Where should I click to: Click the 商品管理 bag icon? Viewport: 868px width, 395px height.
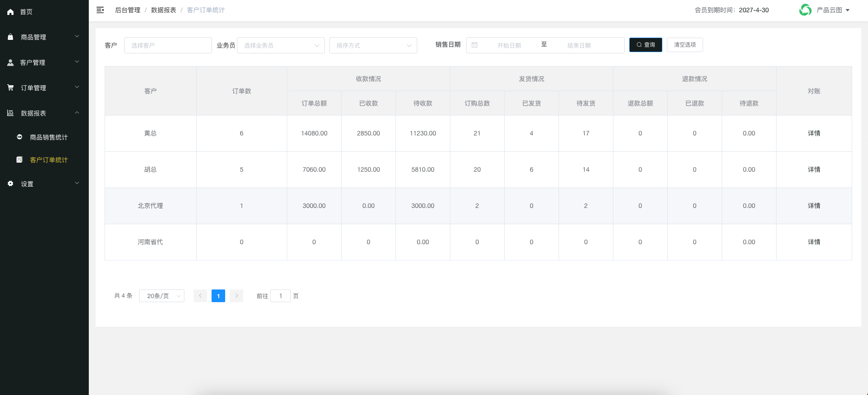point(10,37)
